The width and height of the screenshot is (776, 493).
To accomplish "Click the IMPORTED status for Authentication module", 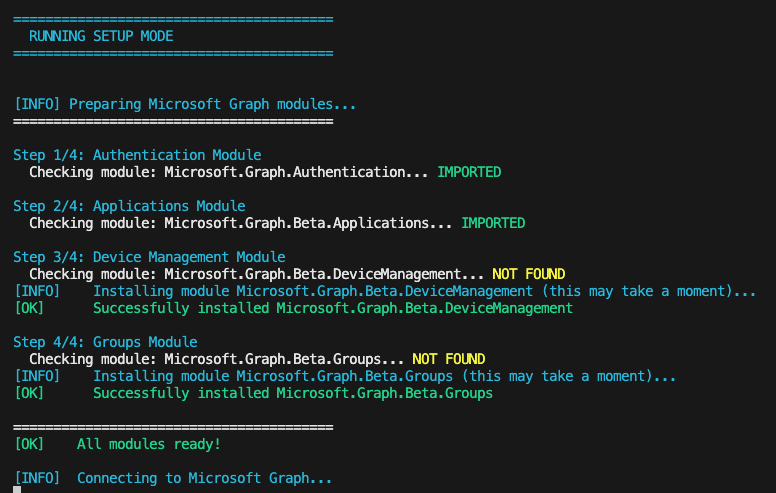I will point(469,172).
